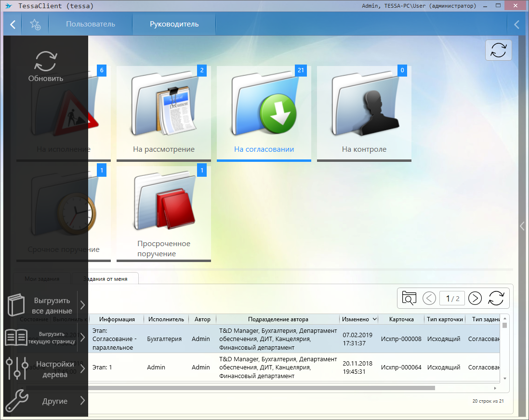Screen dimensions: 529x420
Task: Click the badge with count 0 on На контроле
Action: click(402, 70)
